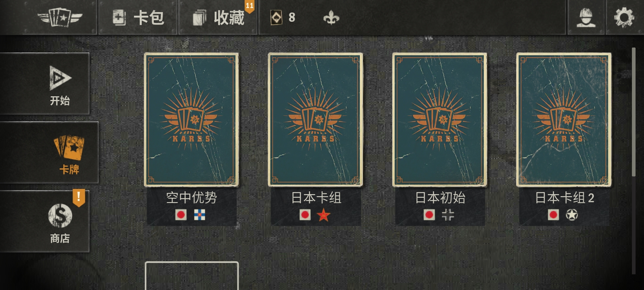The width and height of the screenshot is (644, 290).
Task: Tap the Finland flag on 空中优势
Action: tap(199, 215)
